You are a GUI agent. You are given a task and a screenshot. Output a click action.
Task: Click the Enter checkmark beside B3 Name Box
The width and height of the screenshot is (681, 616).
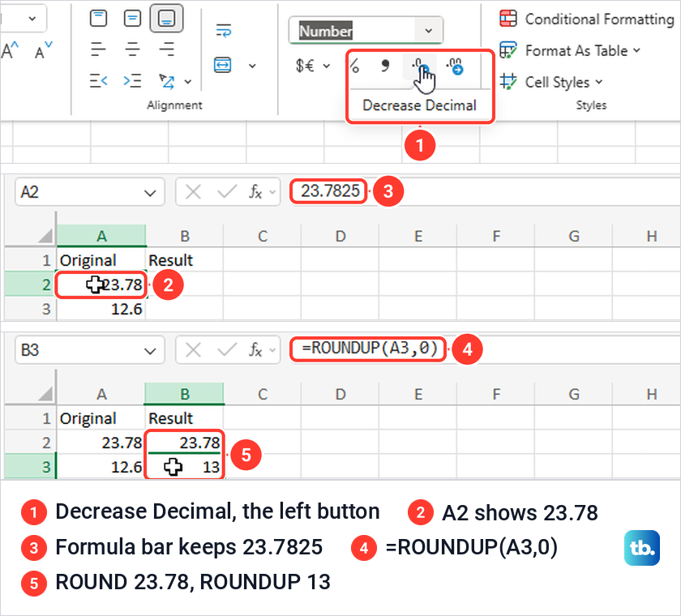pos(227,349)
